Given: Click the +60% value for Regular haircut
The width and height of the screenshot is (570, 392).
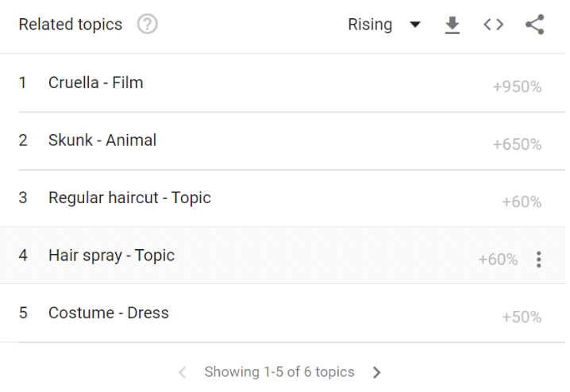Looking at the screenshot, I should point(522,202).
